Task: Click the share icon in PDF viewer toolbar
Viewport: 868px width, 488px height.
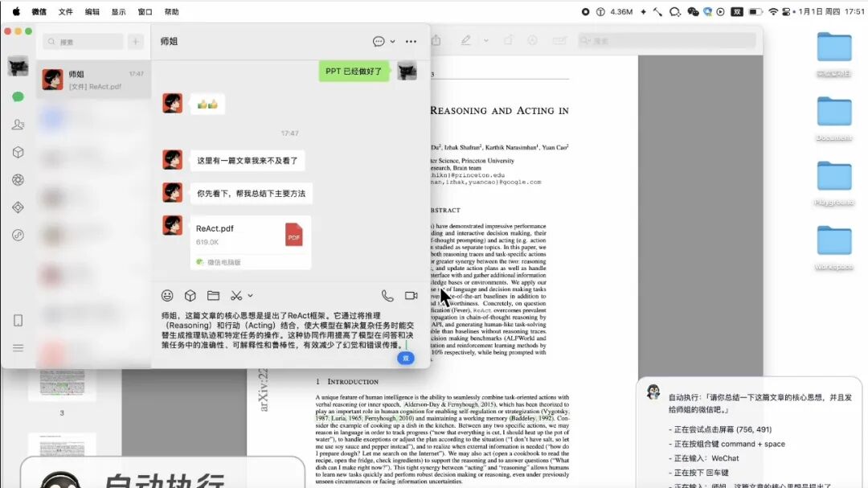Action: coord(436,40)
